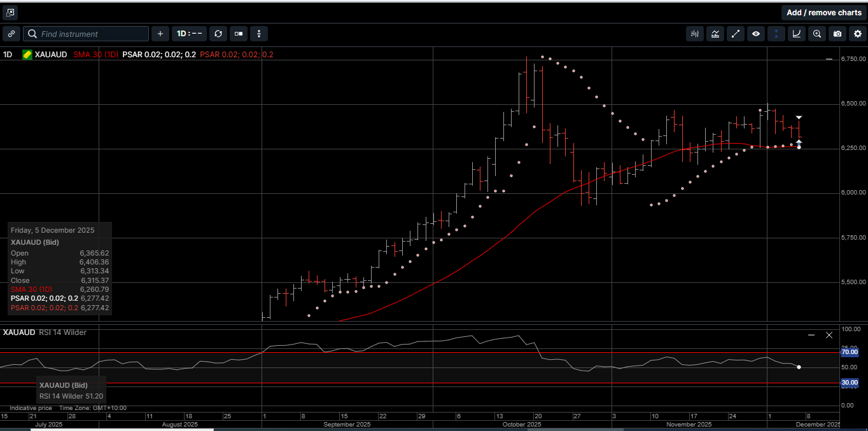Toggle auto-scale with the blue arrows icon

point(776,34)
